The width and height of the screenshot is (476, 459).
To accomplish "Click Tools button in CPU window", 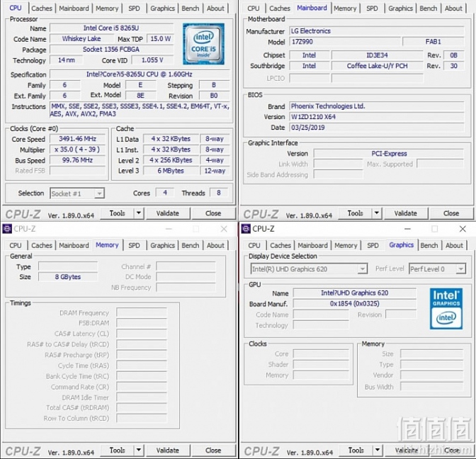I will (x=117, y=213).
